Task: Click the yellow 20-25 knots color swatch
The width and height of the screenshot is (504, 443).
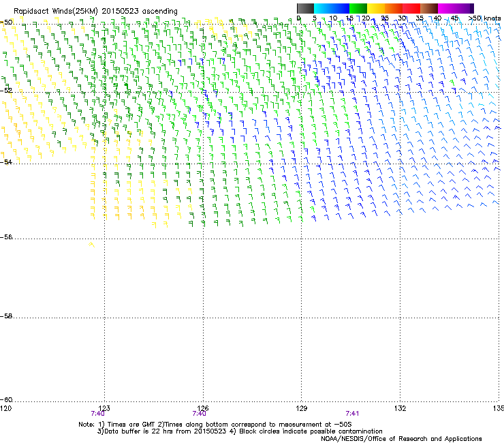Action: click(376, 8)
